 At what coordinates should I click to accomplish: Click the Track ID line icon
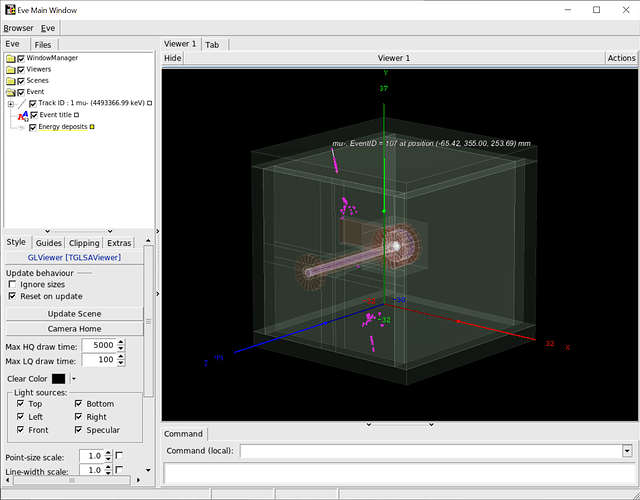tap(22, 104)
